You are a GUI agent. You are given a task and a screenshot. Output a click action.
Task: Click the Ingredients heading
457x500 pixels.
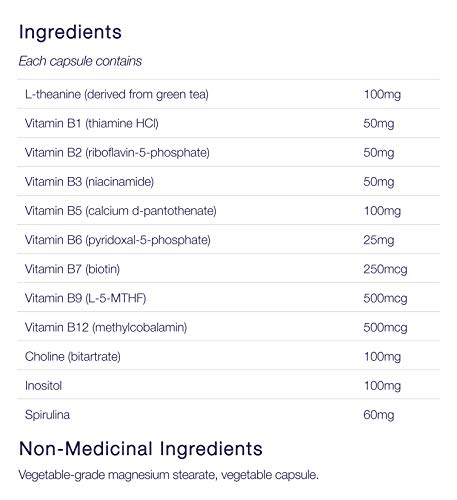tap(70, 33)
